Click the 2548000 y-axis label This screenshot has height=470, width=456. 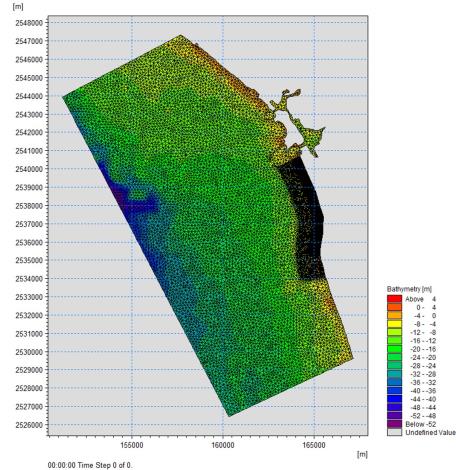pos(29,23)
